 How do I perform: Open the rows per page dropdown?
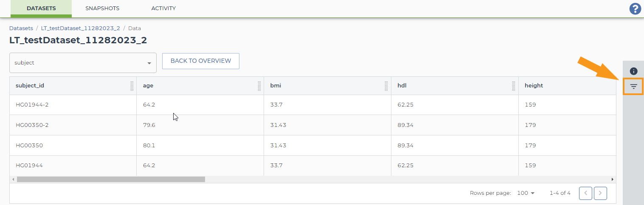526,193
